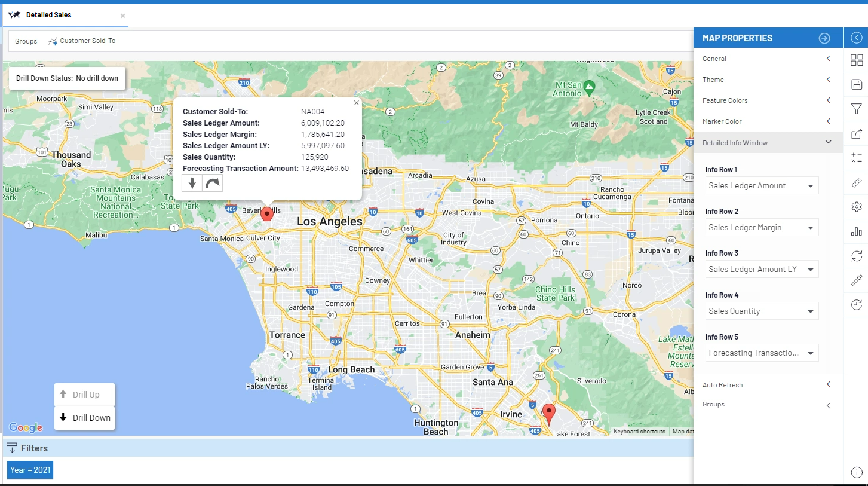Open the formula editor icon
Screen dimensions: 868x486
tap(857, 158)
